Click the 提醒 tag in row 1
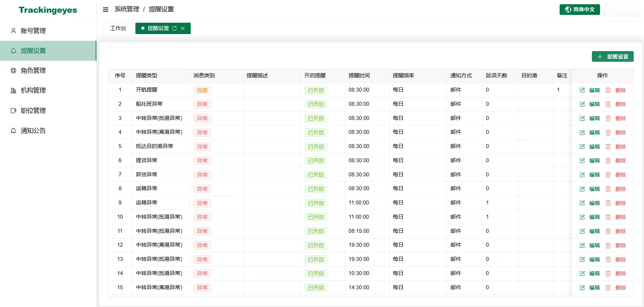This screenshot has width=644, height=307. point(202,90)
